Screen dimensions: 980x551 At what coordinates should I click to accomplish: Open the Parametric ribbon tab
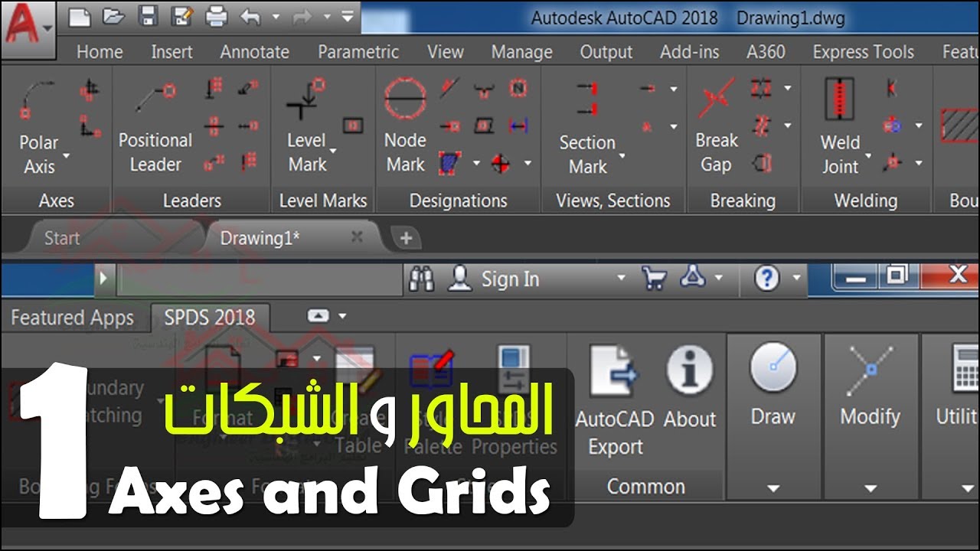[x=358, y=52]
